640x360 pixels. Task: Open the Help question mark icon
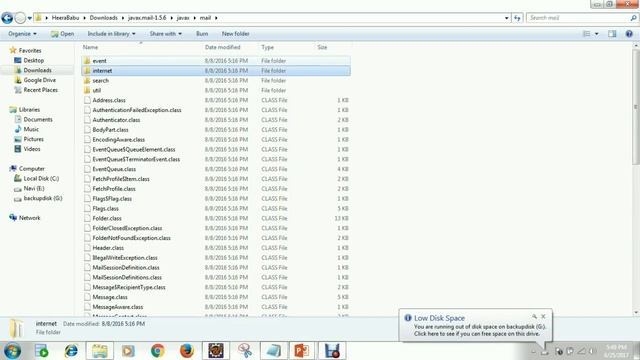pyautogui.click(x=629, y=34)
